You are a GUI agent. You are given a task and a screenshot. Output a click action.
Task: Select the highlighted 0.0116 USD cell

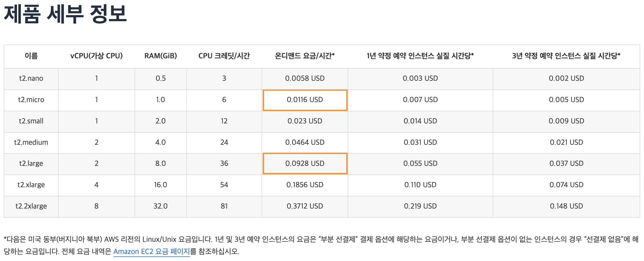(305, 100)
